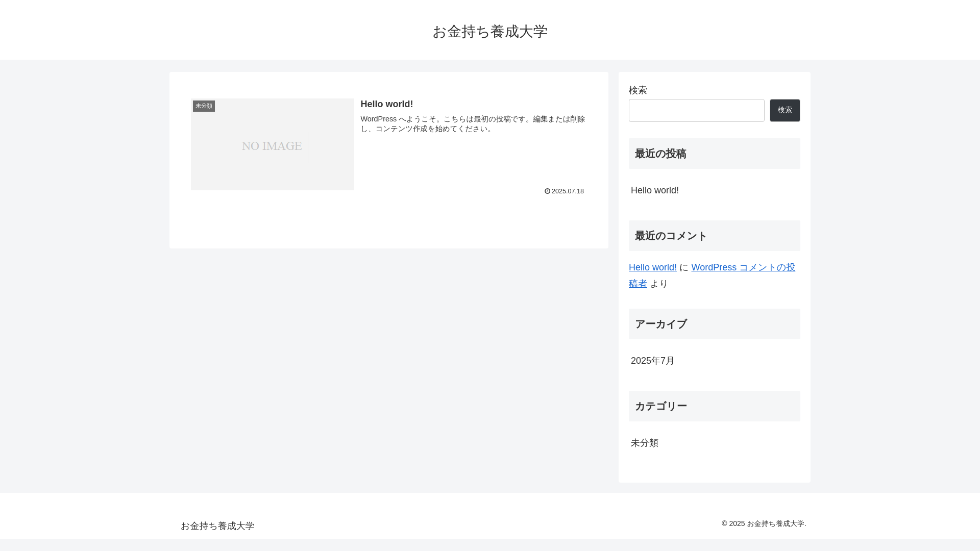The image size is (980, 551).
Task: Focus the 検索 search input field
Action: [697, 110]
